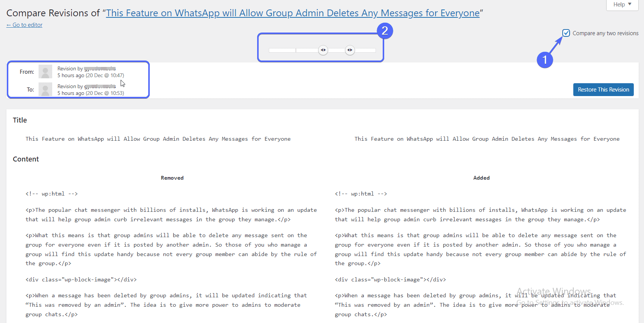
Task: Click the wp:html comment in Removed column
Action: point(51,194)
